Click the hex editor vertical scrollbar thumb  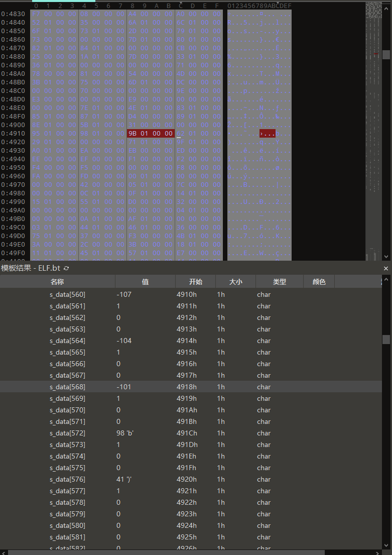tap(386, 54)
